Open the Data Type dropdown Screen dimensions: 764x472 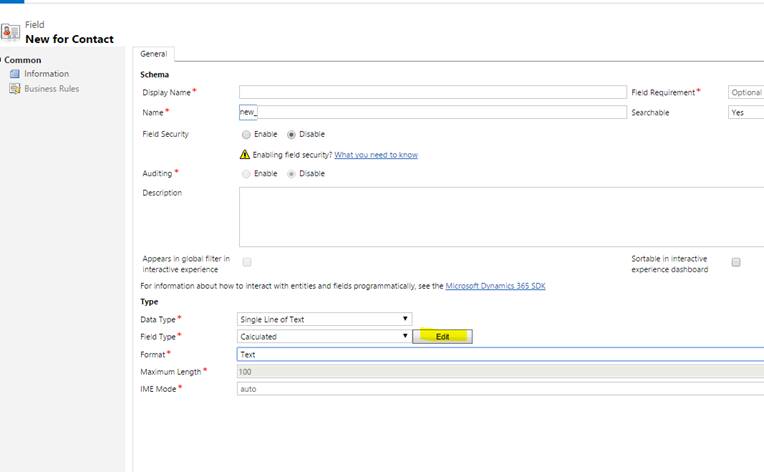(325, 319)
